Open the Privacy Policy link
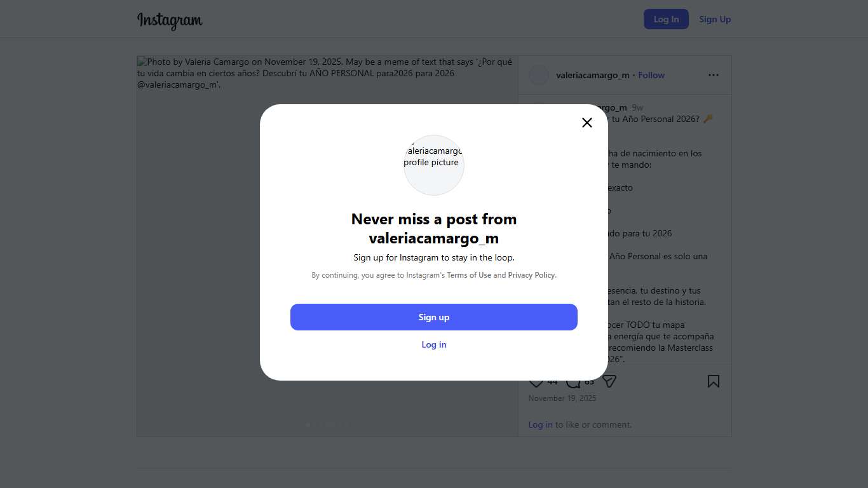This screenshot has width=868, height=488. [531, 275]
